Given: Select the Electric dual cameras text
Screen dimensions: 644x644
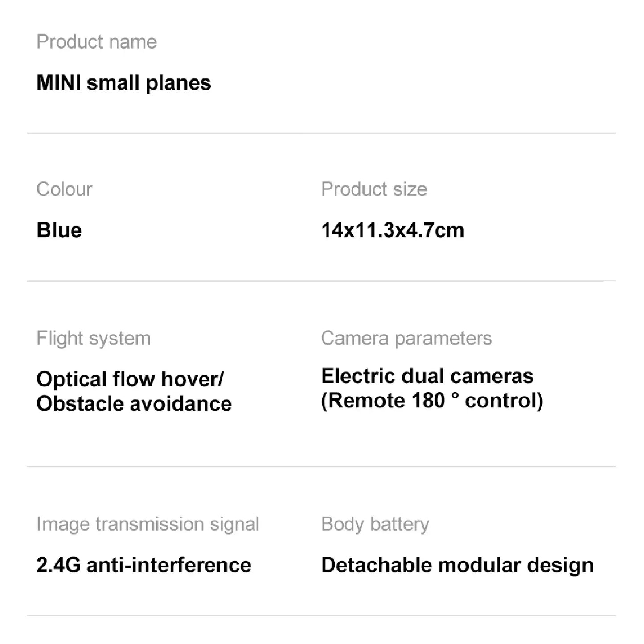Looking at the screenshot, I should (x=427, y=376).
